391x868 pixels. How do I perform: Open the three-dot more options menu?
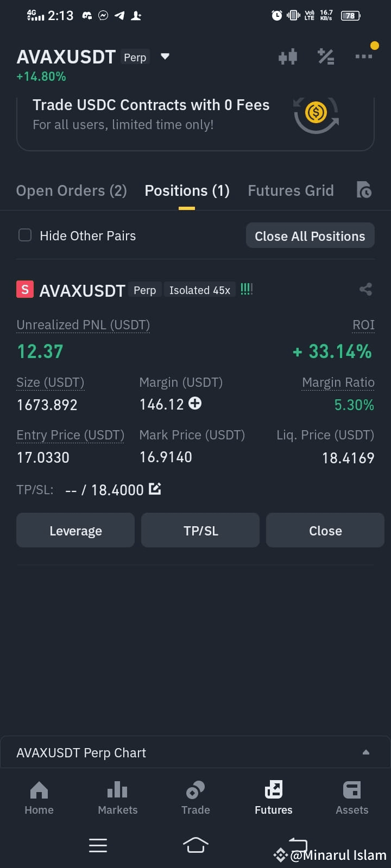click(364, 56)
